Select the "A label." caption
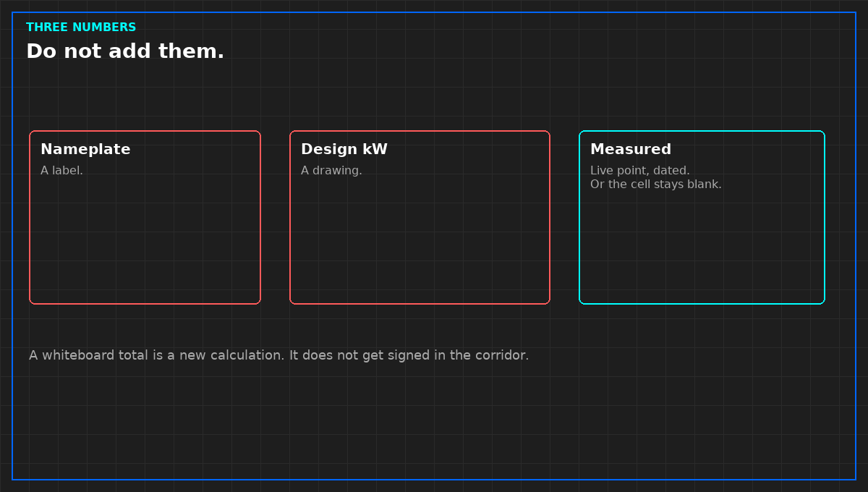The width and height of the screenshot is (868, 492). [61, 171]
